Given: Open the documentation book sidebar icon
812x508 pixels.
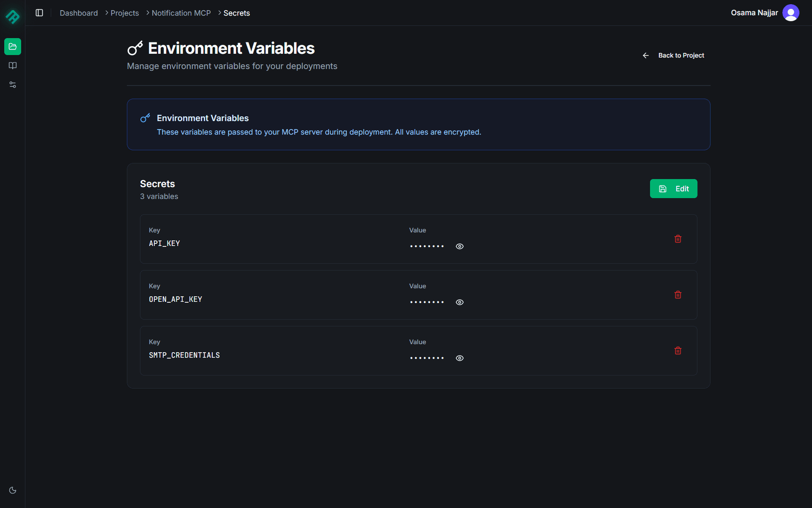Looking at the screenshot, I should click(13, 66).
